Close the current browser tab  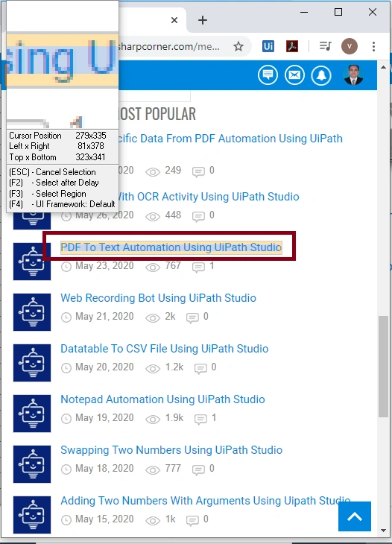coord(174,20)
